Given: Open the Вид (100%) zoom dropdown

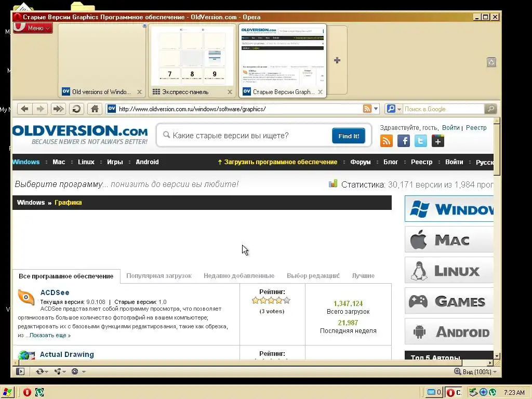Looking at the screenshot, I should pyautogui.click(x=475, y=371).
